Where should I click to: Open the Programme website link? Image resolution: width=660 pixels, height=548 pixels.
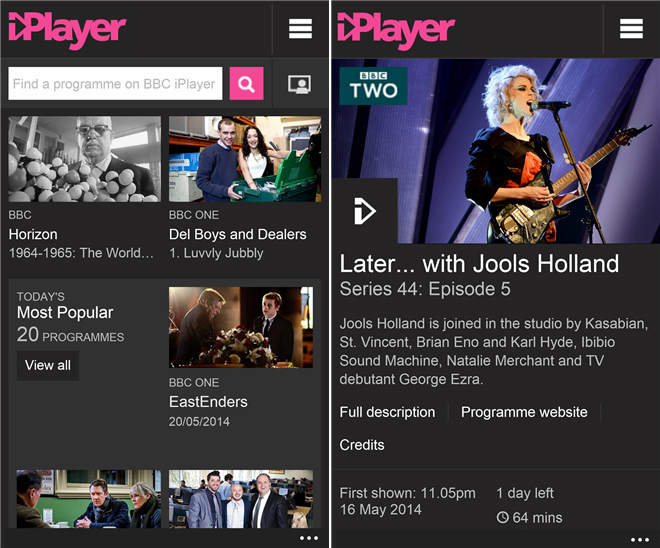pos(524,412)
